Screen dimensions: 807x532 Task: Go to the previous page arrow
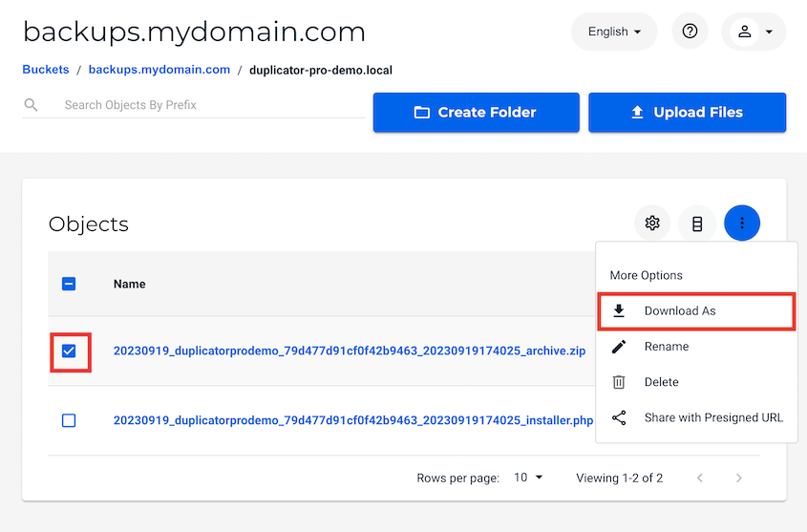pyautogui.click(x=699, y=478)
